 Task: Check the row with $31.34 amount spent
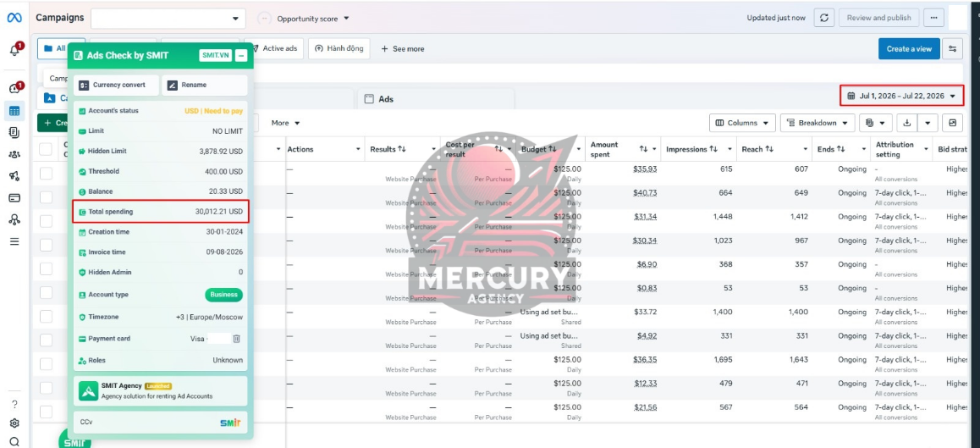[x=46, y=221]
